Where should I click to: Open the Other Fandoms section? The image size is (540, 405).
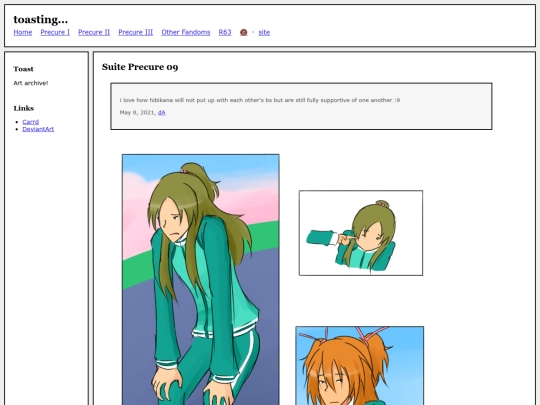pyautogui.click(x=186, y=32)
